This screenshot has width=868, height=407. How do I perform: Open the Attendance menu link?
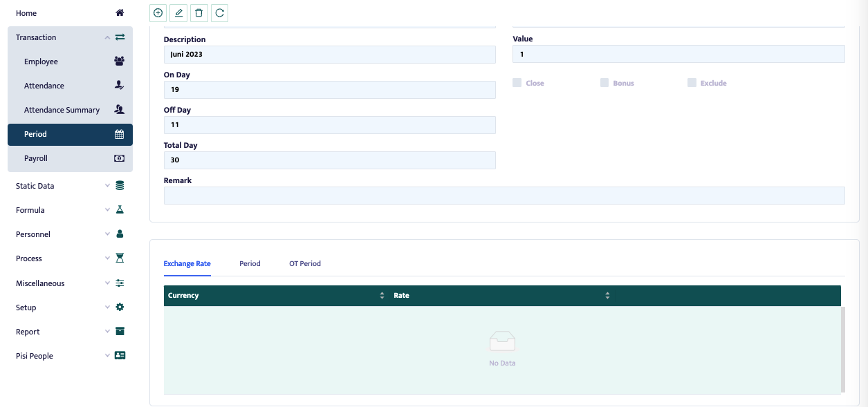pos(44,86)
